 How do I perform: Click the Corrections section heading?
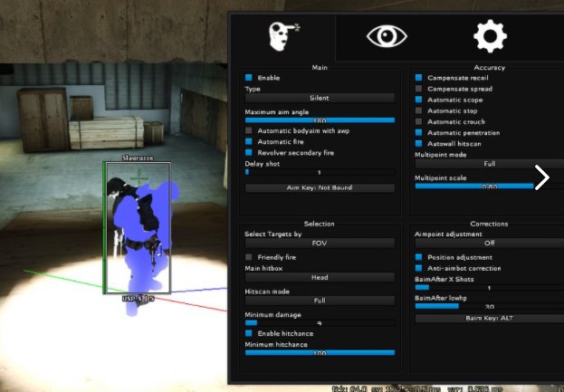489,224
